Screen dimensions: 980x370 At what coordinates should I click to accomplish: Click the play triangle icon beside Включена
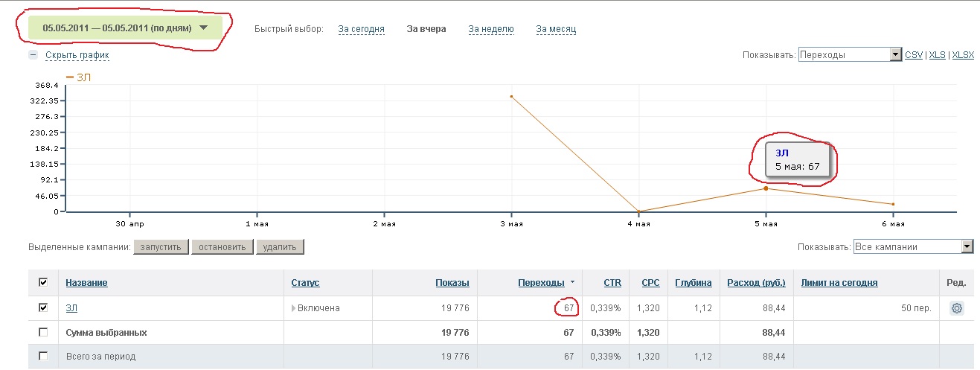coord(294,308)
